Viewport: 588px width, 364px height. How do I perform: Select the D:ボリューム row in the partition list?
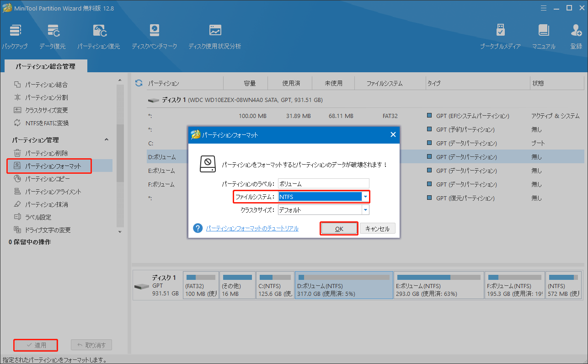pos(365,157)
